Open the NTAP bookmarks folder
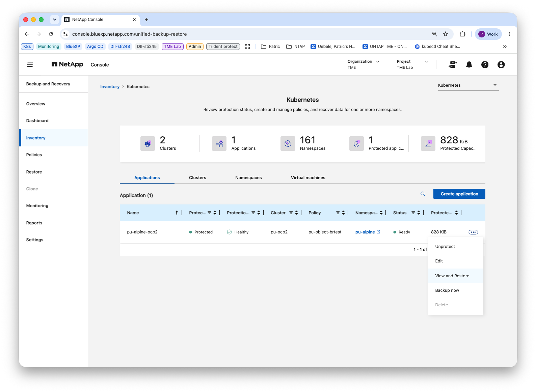This screenshot has width=536, height=392. click(x=295, y=47)
